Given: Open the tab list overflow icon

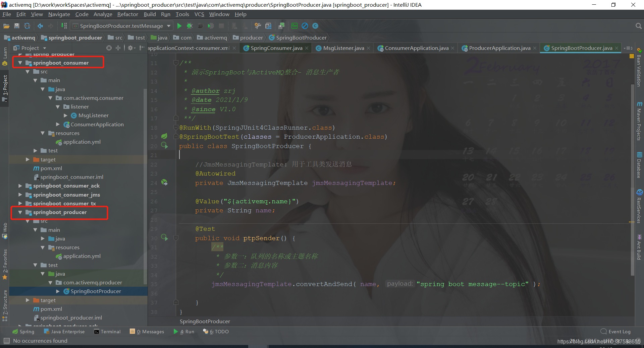Looking at the screenshot, I should 628,48.
